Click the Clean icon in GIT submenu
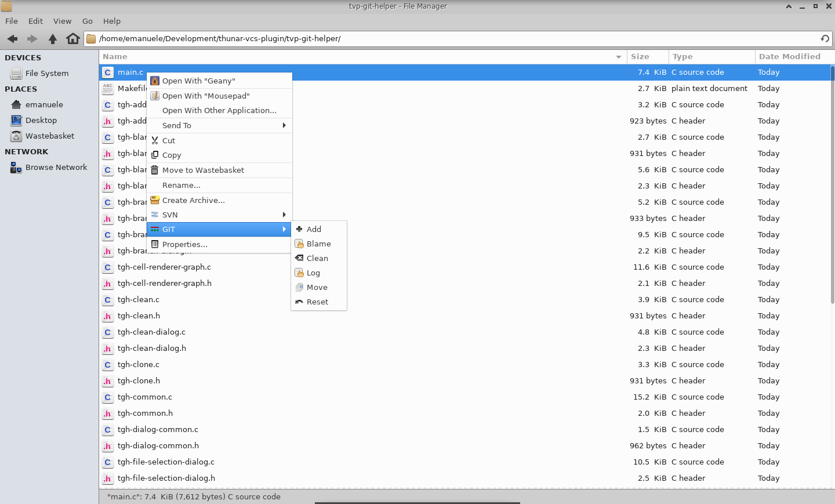 [299, 258]
